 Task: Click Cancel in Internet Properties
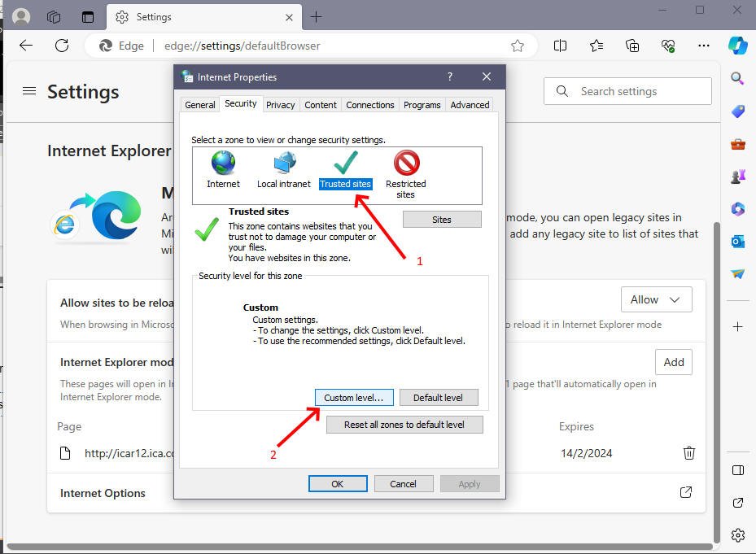pos(403,483)
